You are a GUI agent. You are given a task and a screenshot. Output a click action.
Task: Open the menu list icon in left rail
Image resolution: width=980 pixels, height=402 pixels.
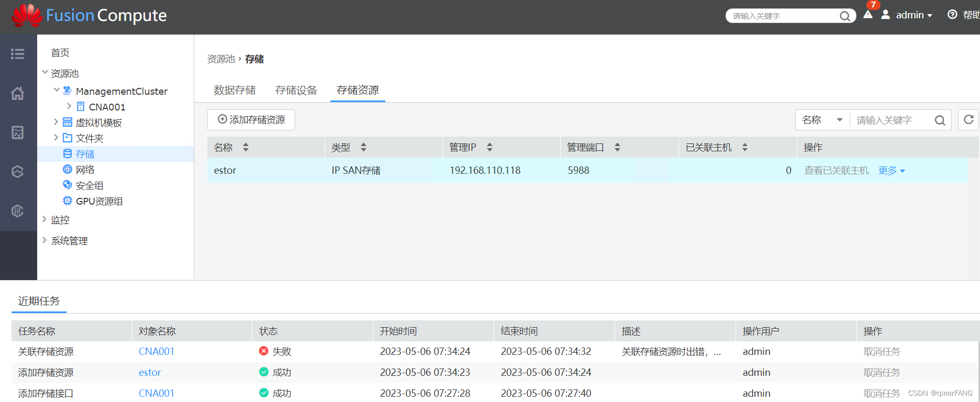pos(18,54)
